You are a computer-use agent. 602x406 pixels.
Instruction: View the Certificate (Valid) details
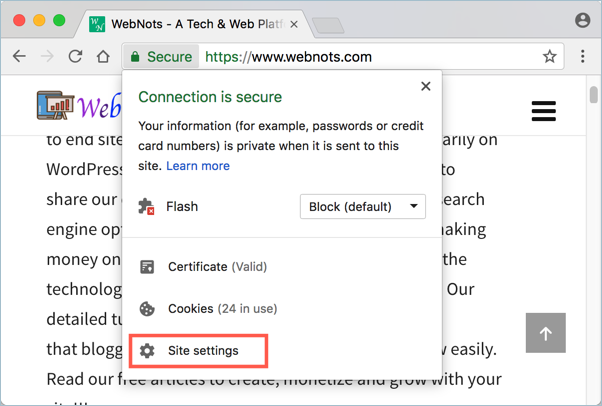(217, 267)
